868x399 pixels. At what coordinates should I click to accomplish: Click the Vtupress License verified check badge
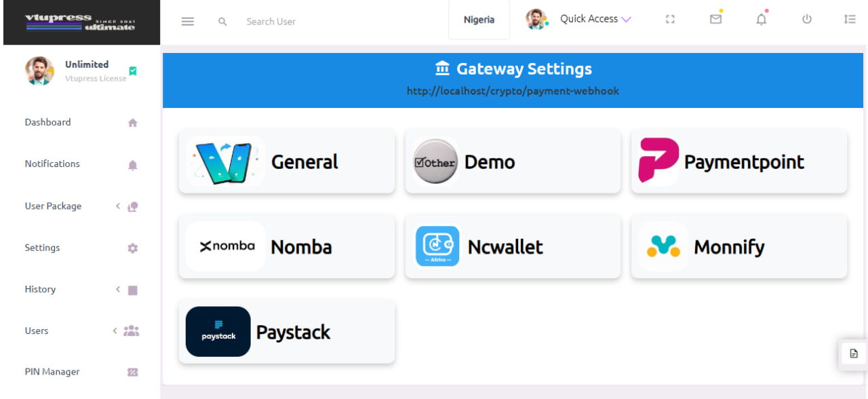pyautogui.click(x=133, y=71)
